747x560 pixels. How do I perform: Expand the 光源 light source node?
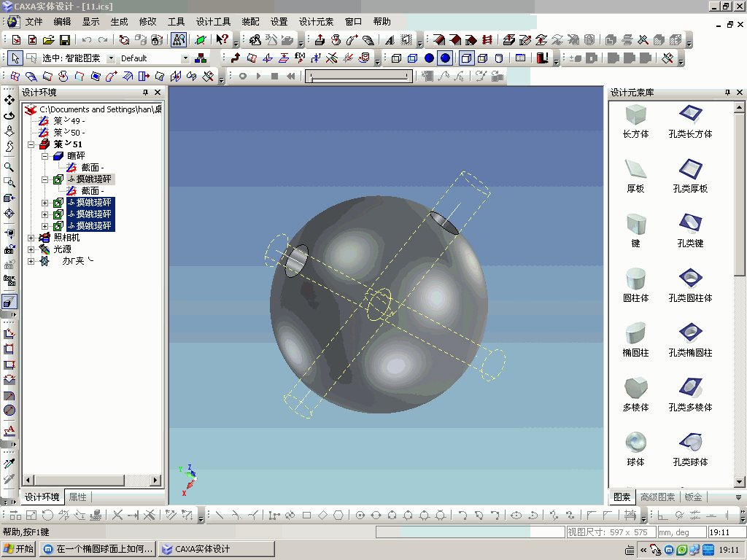pos(31,249)
